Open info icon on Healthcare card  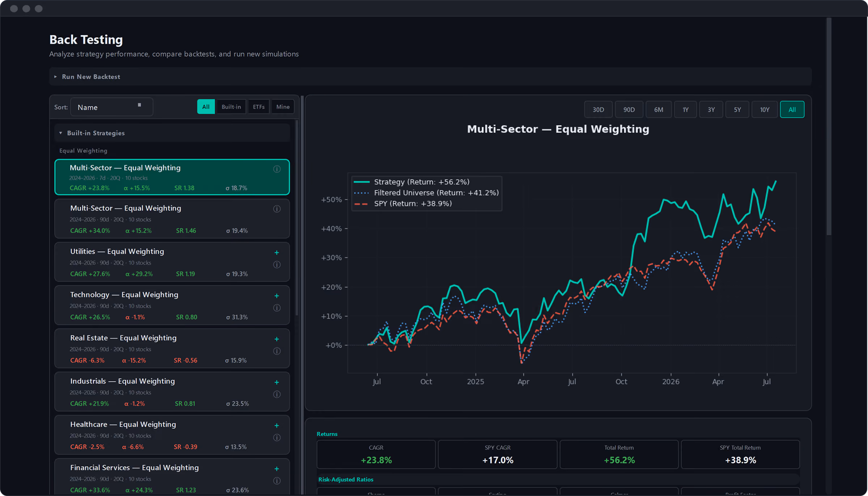pos(277,437)
